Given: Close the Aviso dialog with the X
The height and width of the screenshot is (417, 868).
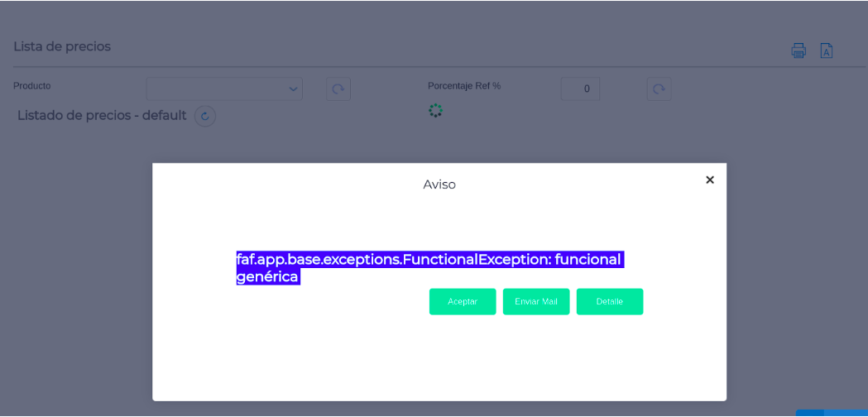Looking at the screenshot, I should (x=709, y=180).
